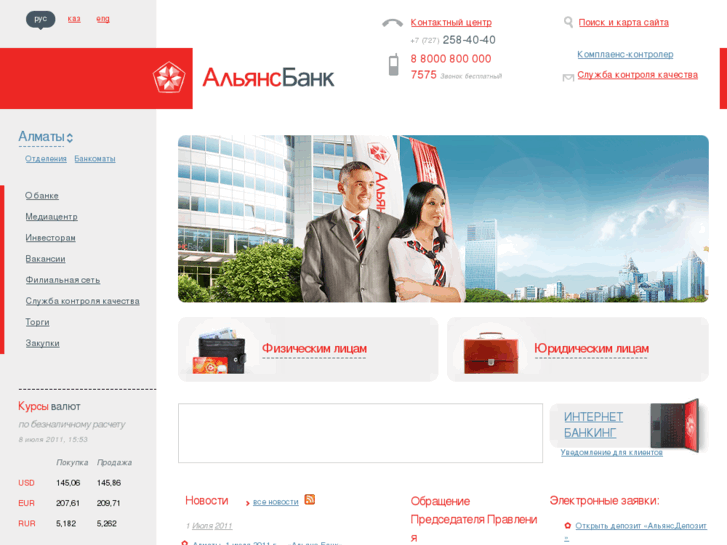The height and width of the screenshot is (545, 727).
Task: Click the short number 7575
Action: click(x=423, y=75)
